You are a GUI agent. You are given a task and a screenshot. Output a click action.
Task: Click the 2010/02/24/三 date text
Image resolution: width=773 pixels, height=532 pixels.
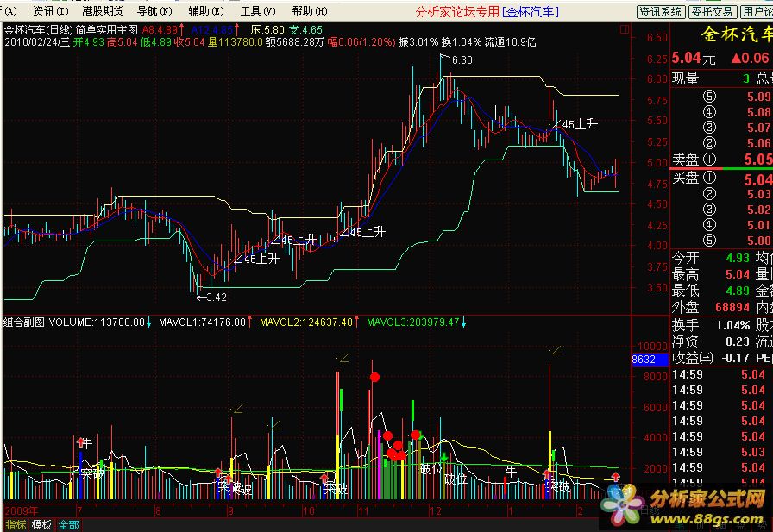37,42
